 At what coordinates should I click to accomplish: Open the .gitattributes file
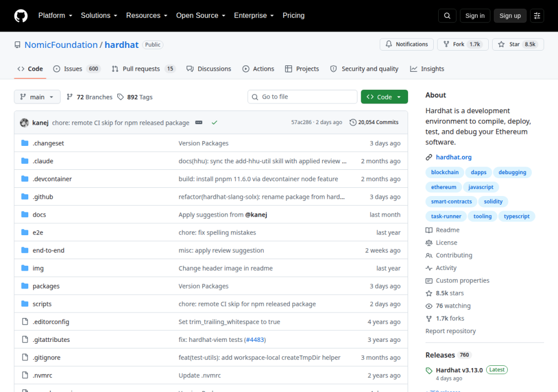pos(51,339)
